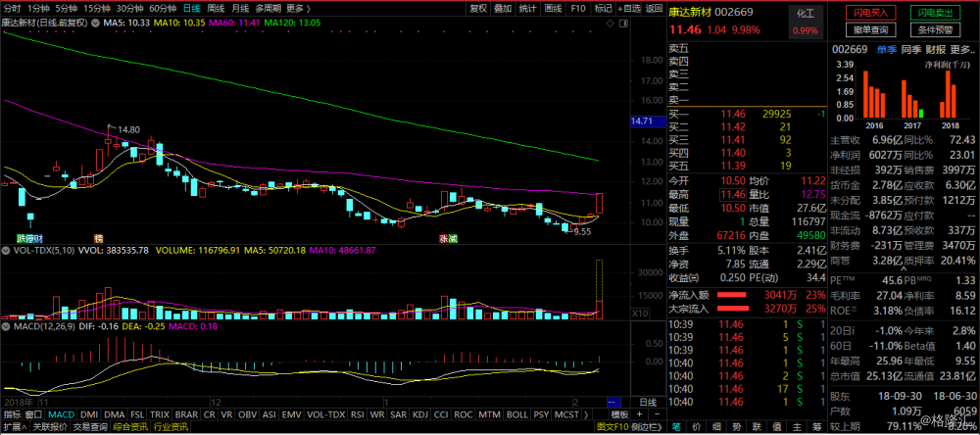Select the 单季 single-quarter option
Image resolution: width=980 pixels, height=435 pixels.
coord(886,49)
